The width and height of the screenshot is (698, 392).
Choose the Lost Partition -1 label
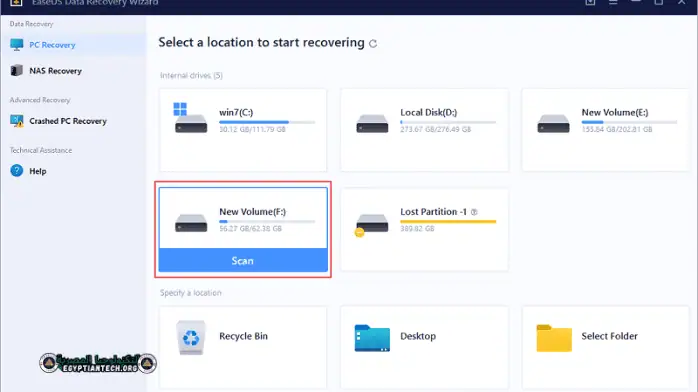434,212
